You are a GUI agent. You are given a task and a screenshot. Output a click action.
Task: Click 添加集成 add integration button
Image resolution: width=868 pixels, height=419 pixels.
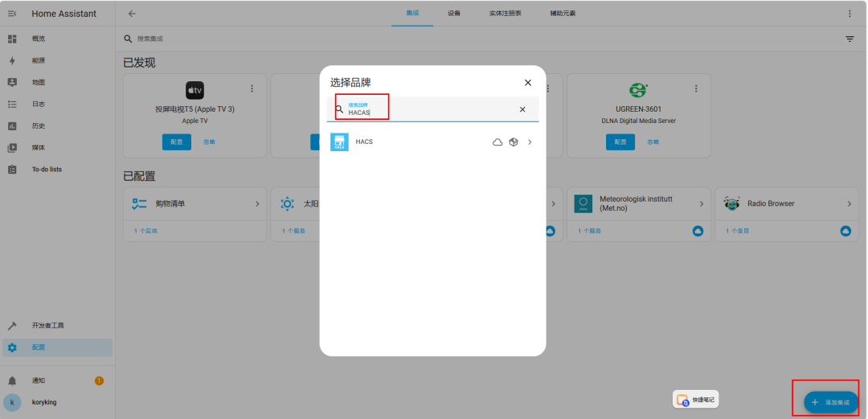(831, 402)
